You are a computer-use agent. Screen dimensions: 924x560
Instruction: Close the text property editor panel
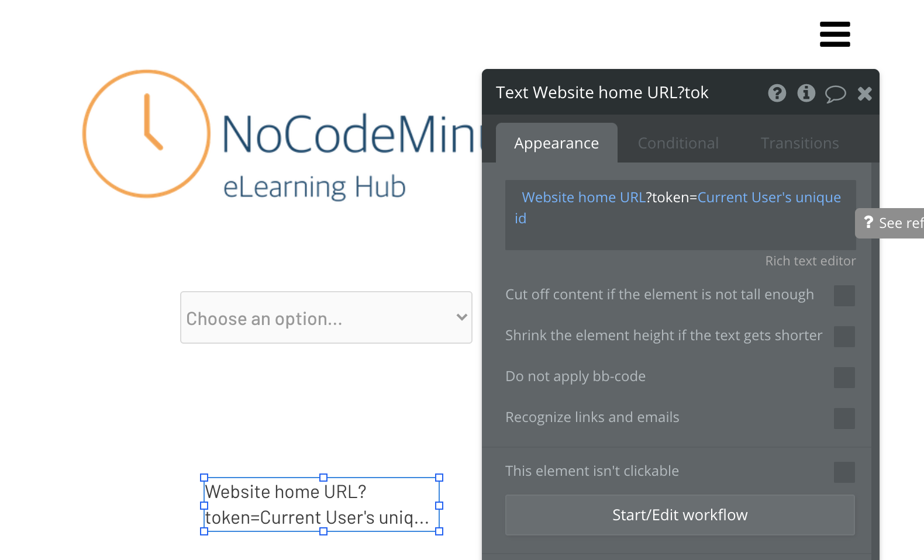pyautogui.click(x=864, y=94)
